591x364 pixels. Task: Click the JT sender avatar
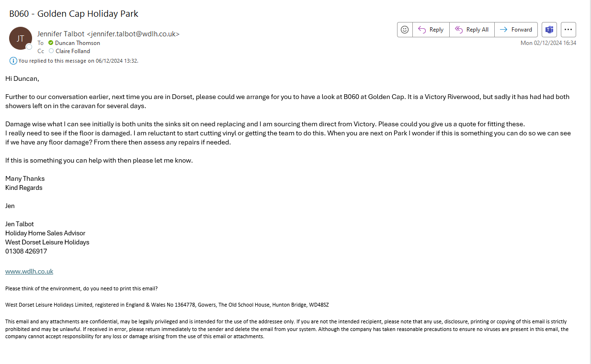point(21,38)
